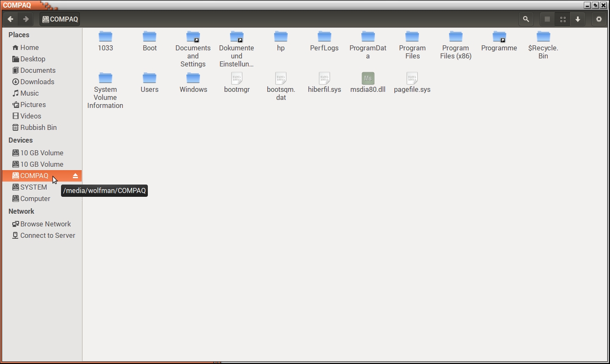The width and height of the screenshot is (610, 364).
Task: Switch to icon grid view
Action: (563, 19)
